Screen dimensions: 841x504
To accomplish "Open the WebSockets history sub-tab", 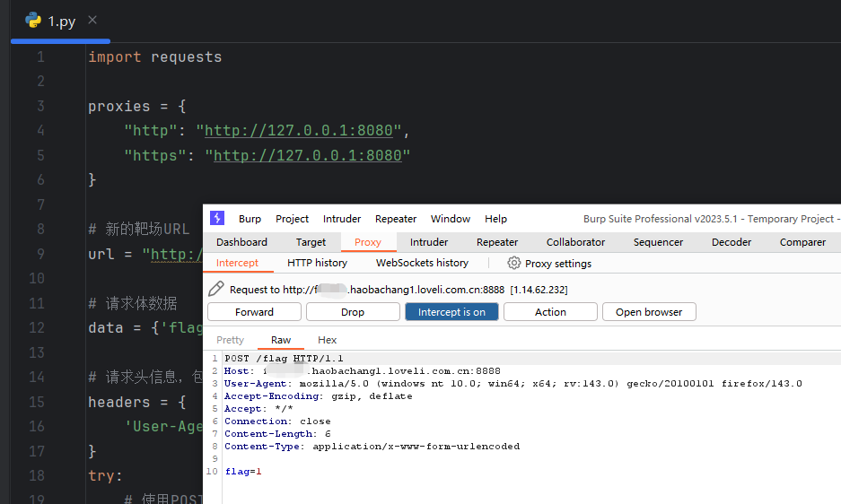I will (x=422, y=263).
